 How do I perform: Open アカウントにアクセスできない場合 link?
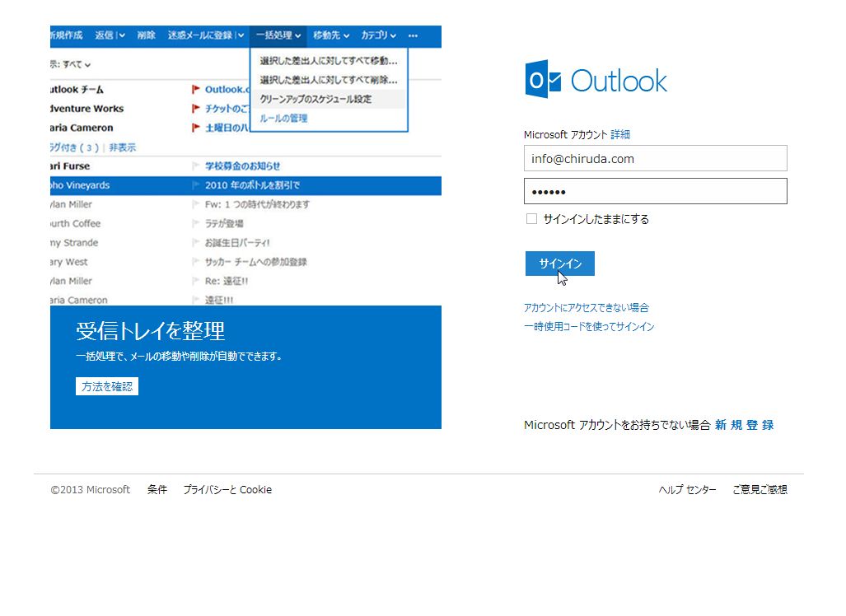pos(587,307)
